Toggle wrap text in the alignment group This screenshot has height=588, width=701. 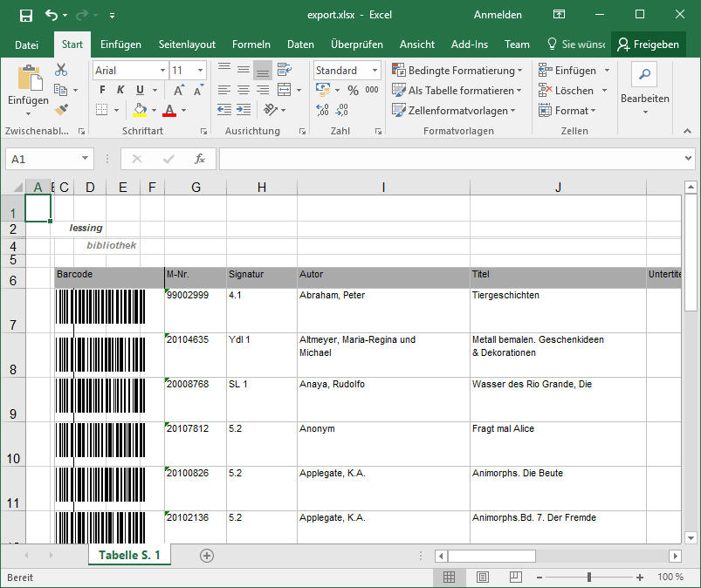(x=285, y=71)
